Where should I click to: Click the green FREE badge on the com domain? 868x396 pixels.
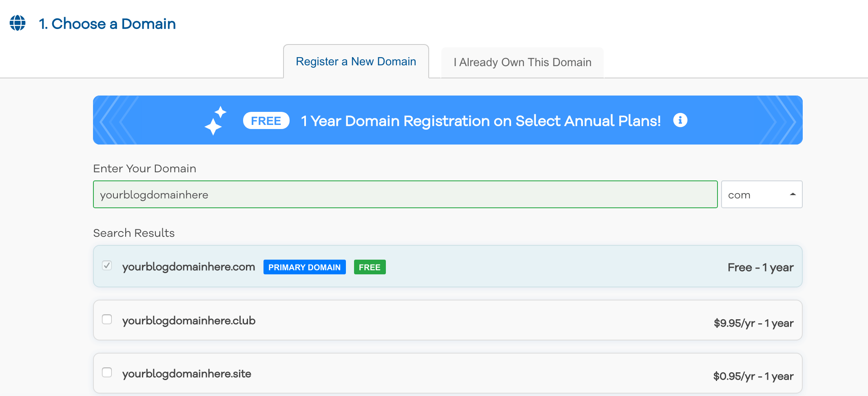coord(370,267)
